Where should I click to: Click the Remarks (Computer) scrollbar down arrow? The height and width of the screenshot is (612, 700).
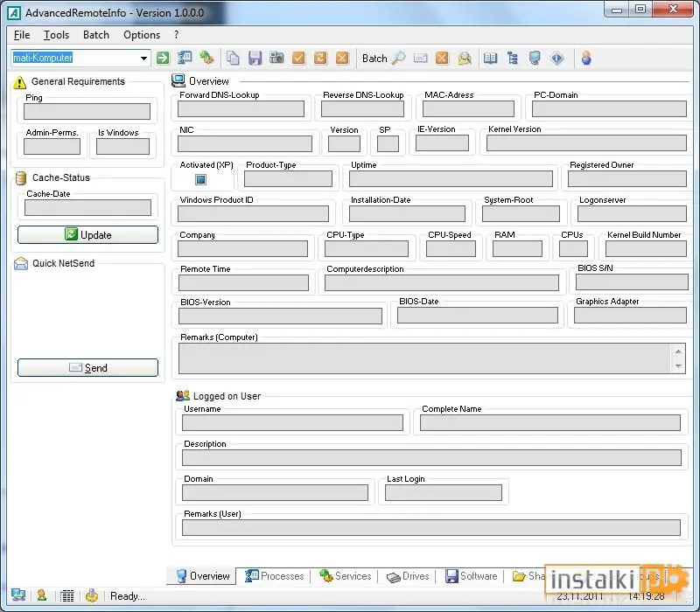click(678, 366)
